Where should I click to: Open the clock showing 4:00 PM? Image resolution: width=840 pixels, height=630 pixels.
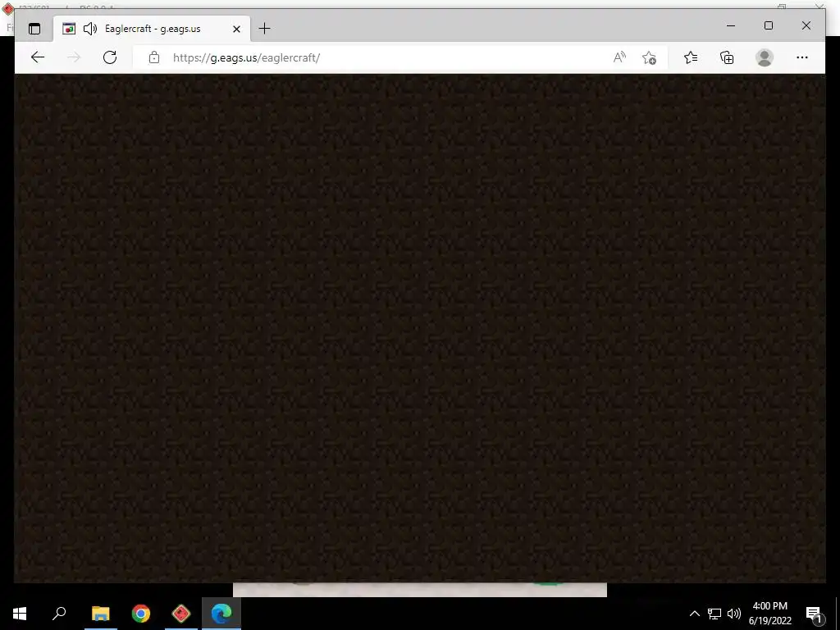pos(769,614)
